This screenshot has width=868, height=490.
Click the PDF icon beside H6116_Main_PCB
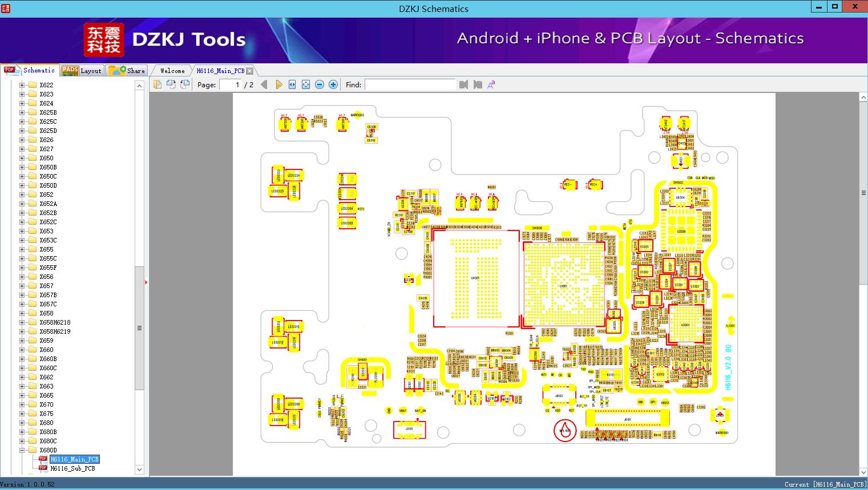pos(43,459)
